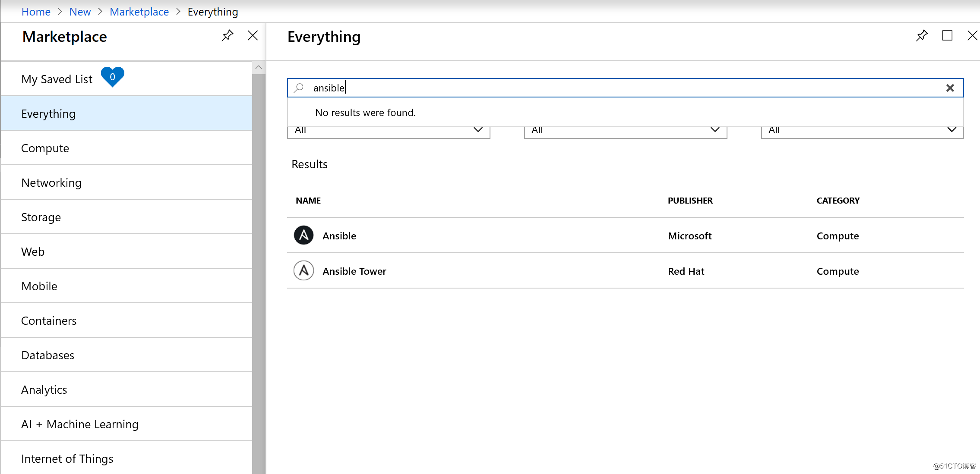
Task: Maximize the Everything blade
Action: pos(947,35)
